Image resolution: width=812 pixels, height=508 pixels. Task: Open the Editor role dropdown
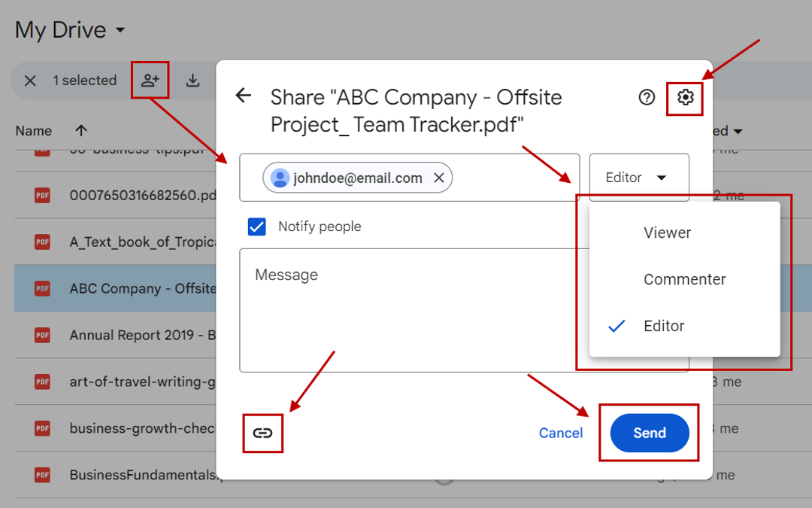coord(638,176)
